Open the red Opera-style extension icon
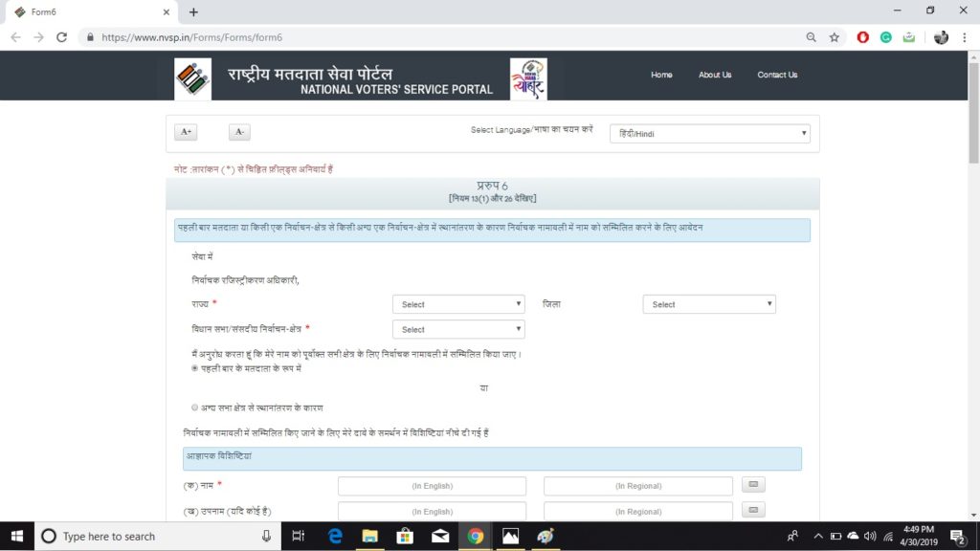Screen dimensions: 980x551 pyautogui.click(x=862, y=37)
